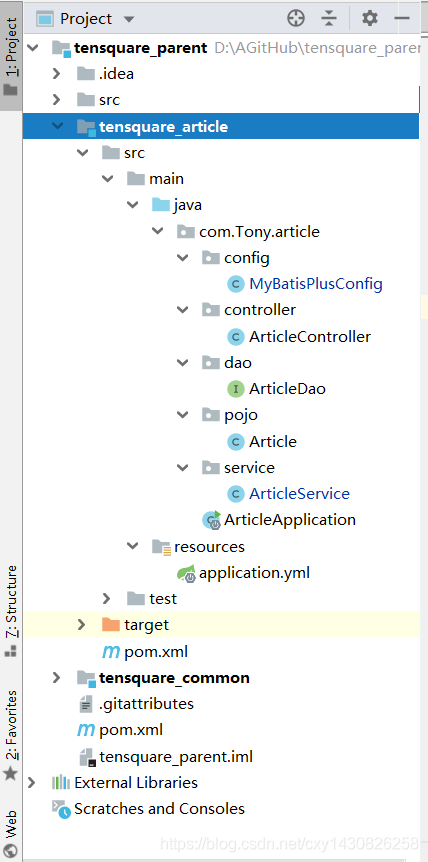Click the application.yml Spring config icon
428x862 pixels.
(x=186, y=573)
